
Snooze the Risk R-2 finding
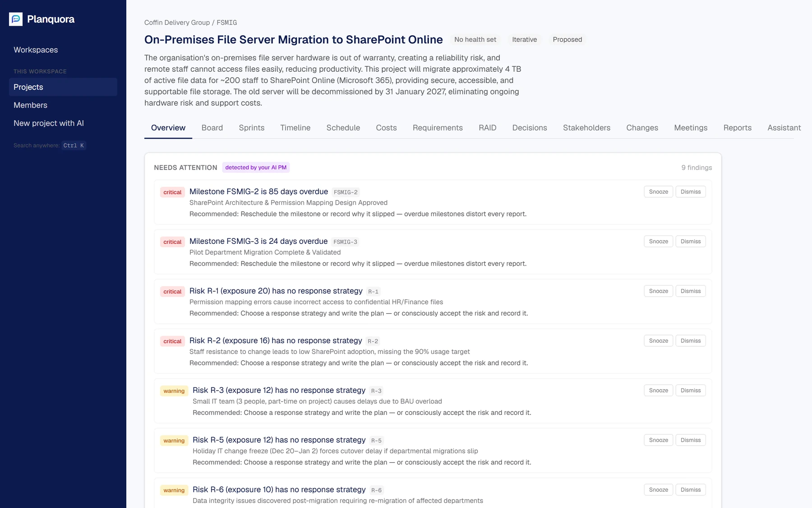(658, 341)
